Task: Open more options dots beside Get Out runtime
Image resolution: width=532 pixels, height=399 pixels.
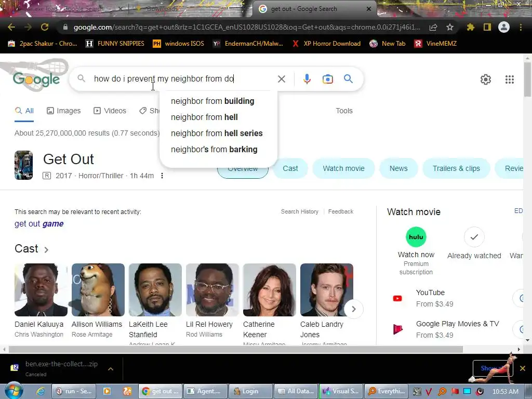Action: (x=162, y=176)
